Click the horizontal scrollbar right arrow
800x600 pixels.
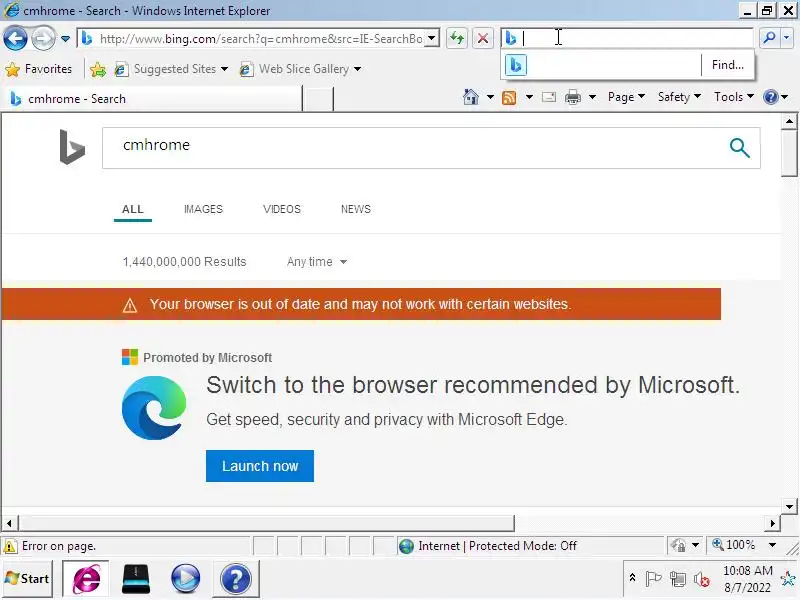pyautogui.click(x=772, y=523)
